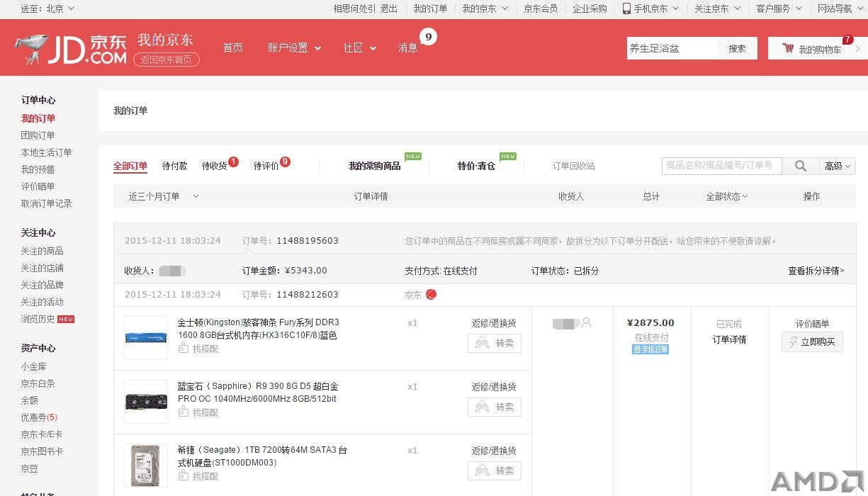The height and width of the screenshot is (496, 868).
Task: Open the 订单回收站 tab
Action: [x=574, y=166]
